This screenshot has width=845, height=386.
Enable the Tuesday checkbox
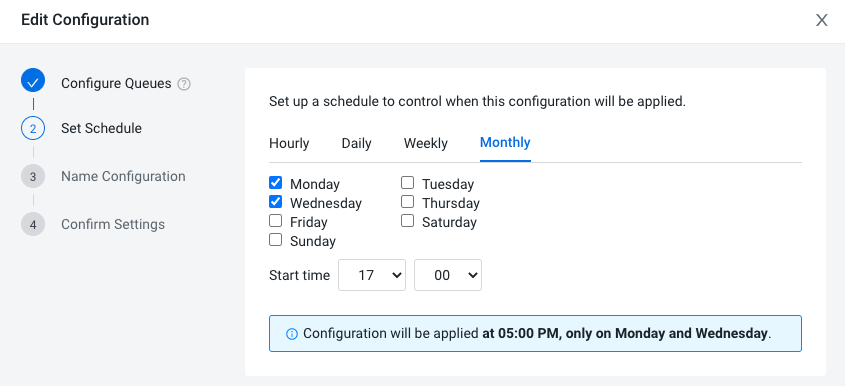[x=407, y=183]
